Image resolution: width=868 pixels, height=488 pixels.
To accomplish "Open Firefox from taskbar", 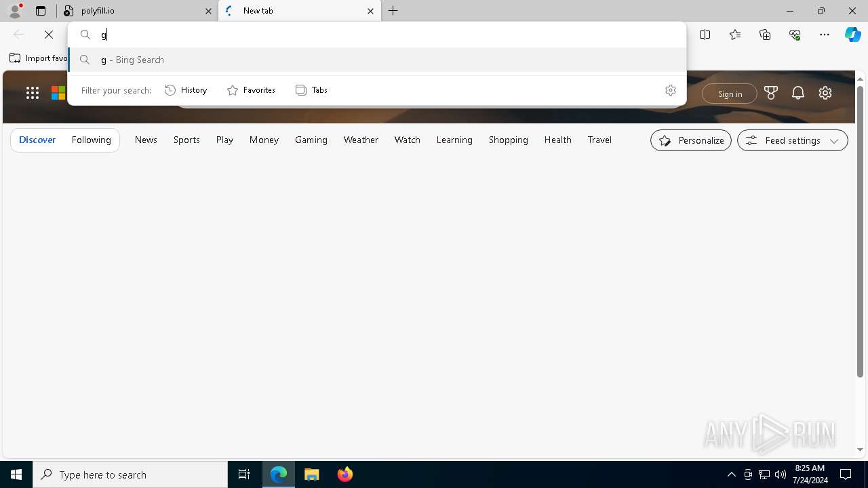I will click(x=344, y=474).
